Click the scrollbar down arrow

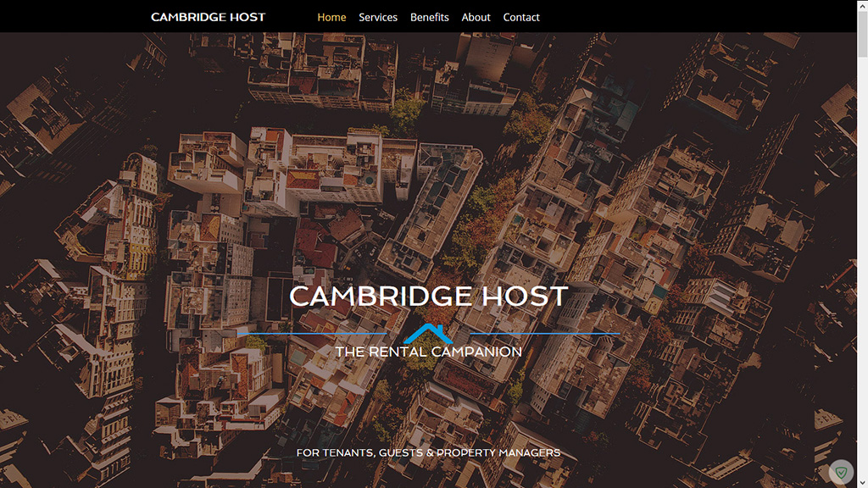pyautogui.click(x=862, y=482)
